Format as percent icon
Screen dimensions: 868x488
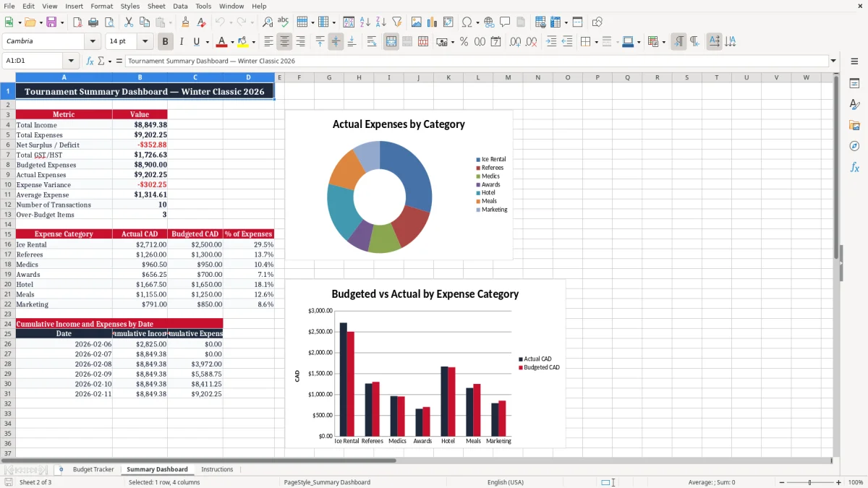click(x=464, y=42)
